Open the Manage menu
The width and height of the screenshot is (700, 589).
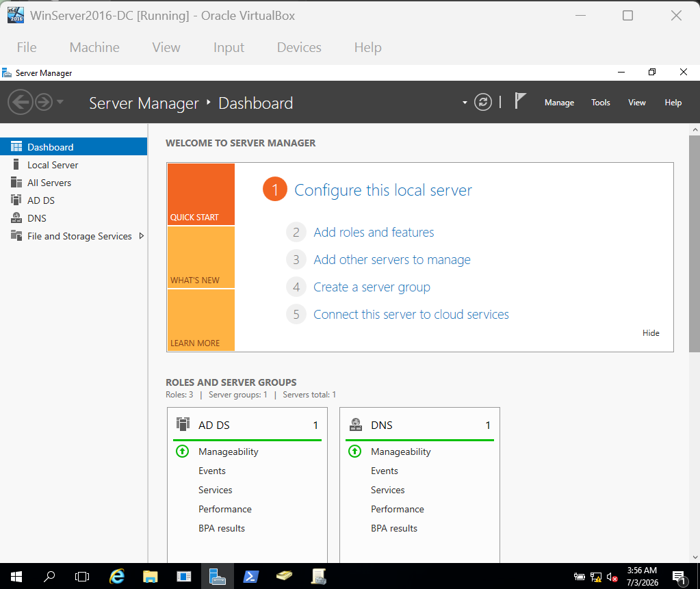pos(559,103)
